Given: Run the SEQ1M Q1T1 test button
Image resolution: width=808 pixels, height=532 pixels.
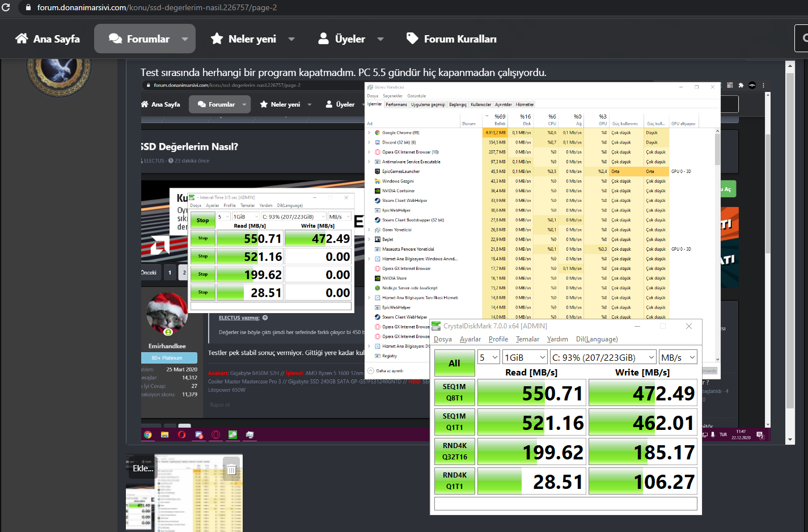Looking at the screenshot, I should click(x=454, y=422).
